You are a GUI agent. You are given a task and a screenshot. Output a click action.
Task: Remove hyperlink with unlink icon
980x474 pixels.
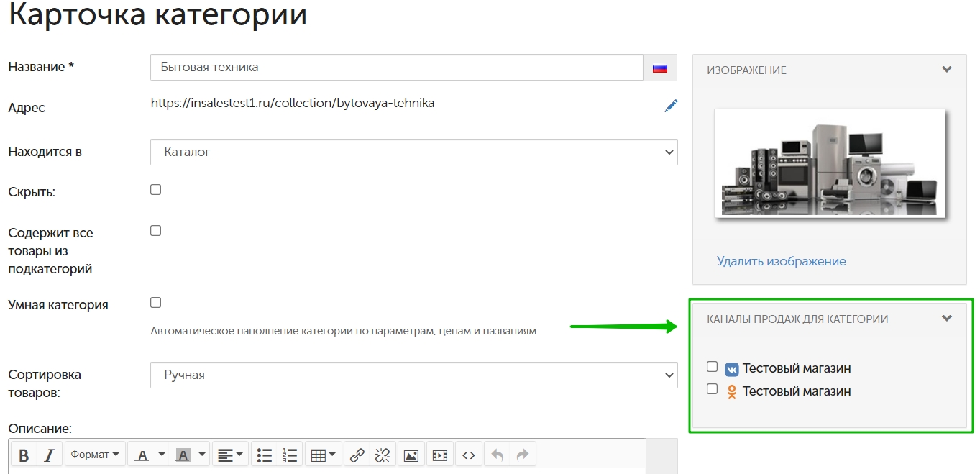pos(382,455)
